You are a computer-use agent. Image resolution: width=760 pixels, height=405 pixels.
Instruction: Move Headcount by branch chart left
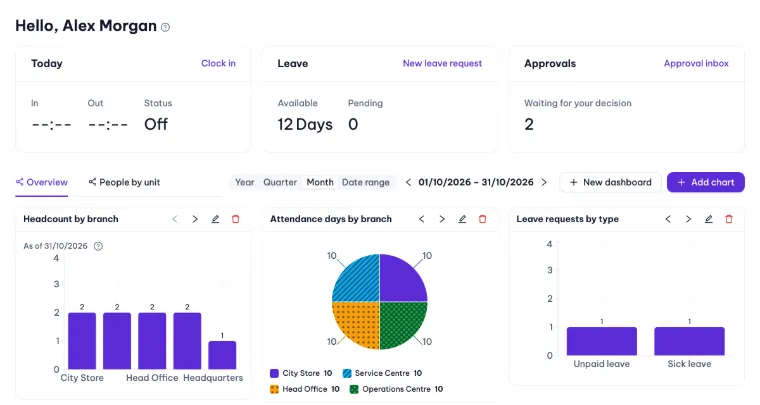click(174, 219)
